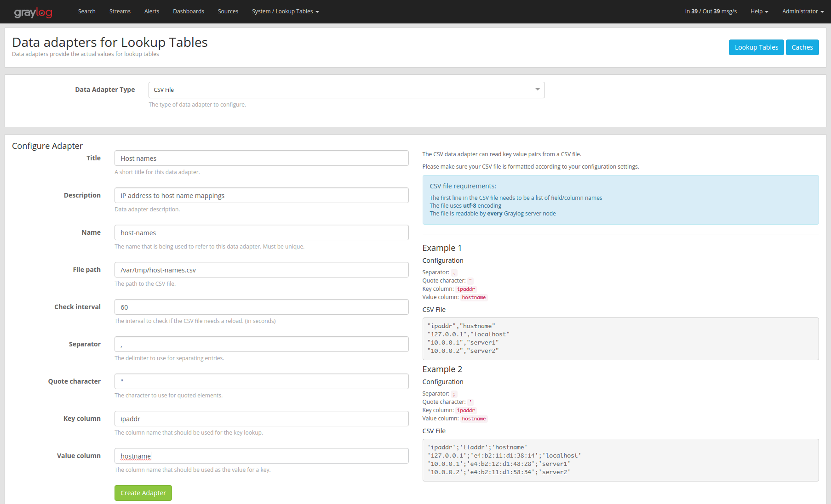Open the Streams page
The width and height of the screenshot is (831, 504).
click(x=120, y=11)
